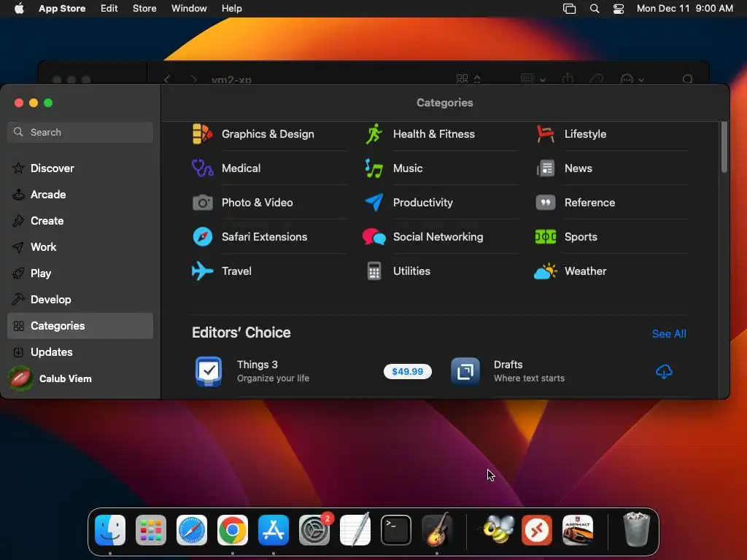Go to Discover in the sidebar
747x560 pixels.
[x=80, y=168]
